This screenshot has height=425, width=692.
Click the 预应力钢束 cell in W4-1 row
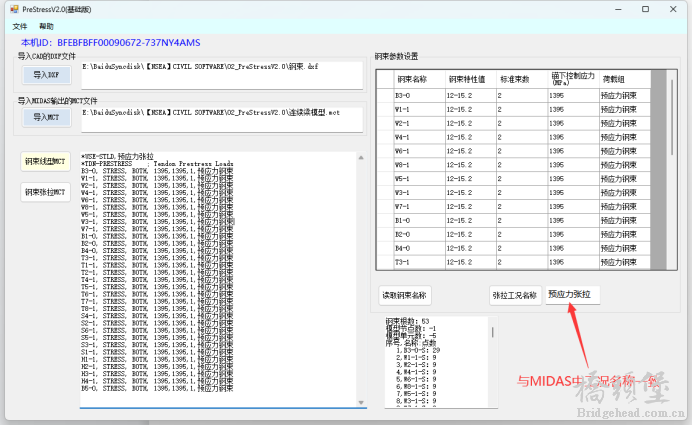[625, 137]
